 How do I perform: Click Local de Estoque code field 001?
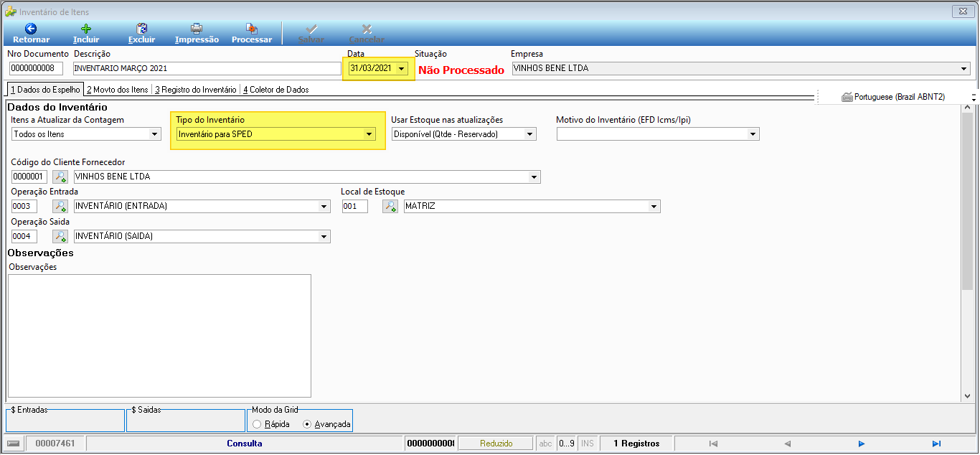point(354,207)
